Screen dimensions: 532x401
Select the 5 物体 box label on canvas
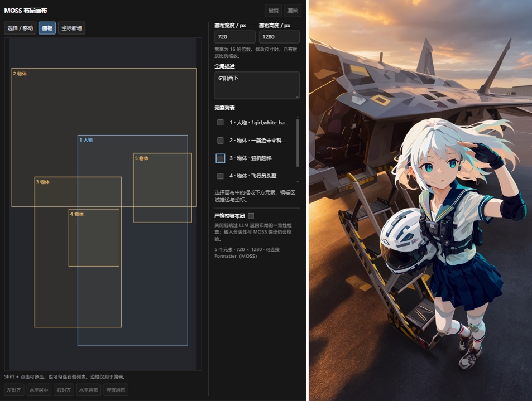click(x=141, y=158)
